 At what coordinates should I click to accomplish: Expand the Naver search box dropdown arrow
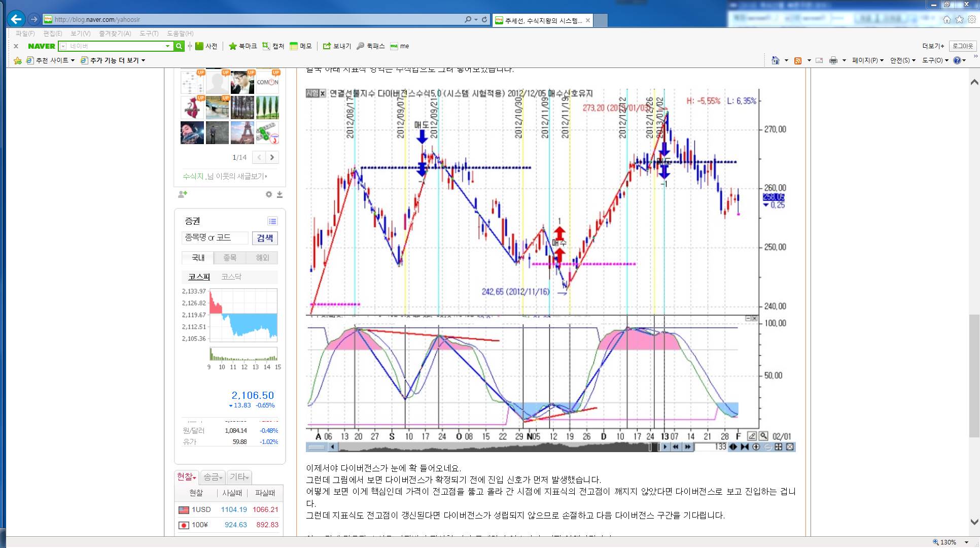tap(167, 46)
